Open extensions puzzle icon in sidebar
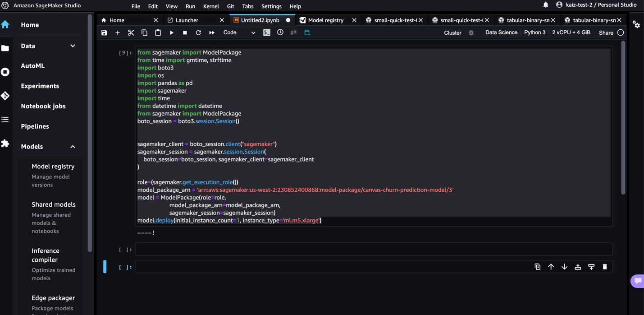Screen dimensions: 644x315 tap(5, 144)
